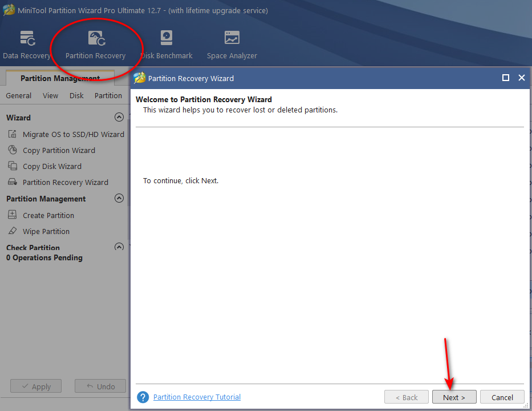Click the Copy Disk Wizard icon
Viewport: 532px width, 411px height.
[x=12, y=166]
